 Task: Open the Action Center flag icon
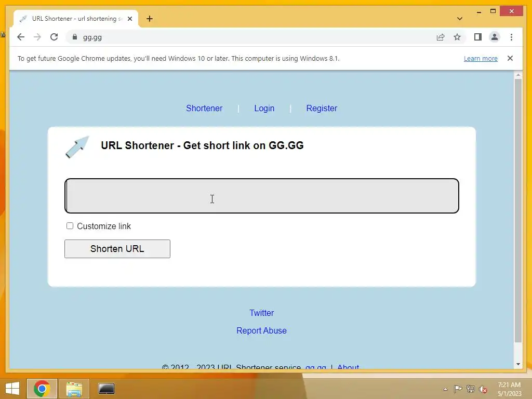point(458,389)
